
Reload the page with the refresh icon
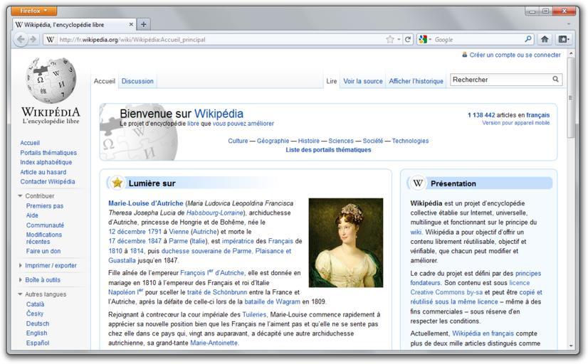408,40
